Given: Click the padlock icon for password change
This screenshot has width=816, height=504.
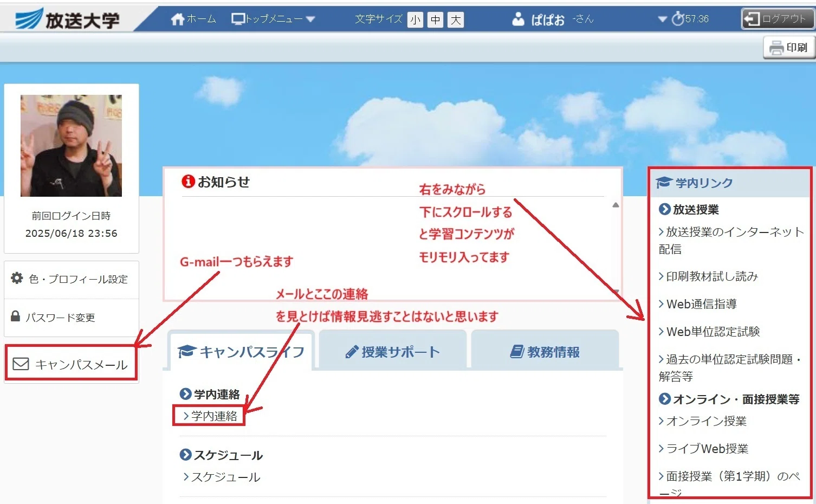Looking at the screenshot, I should pos(16,316).
